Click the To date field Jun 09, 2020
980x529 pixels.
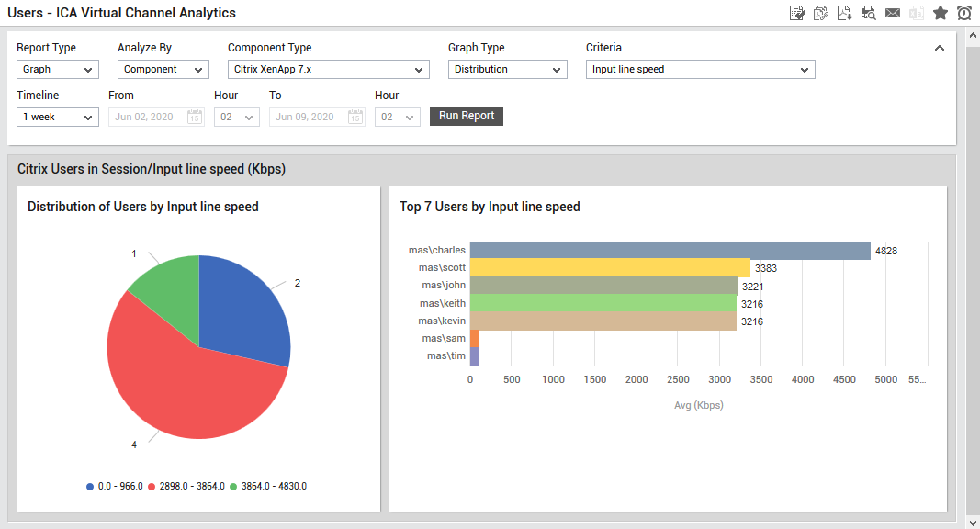click(x=317, y=117)
